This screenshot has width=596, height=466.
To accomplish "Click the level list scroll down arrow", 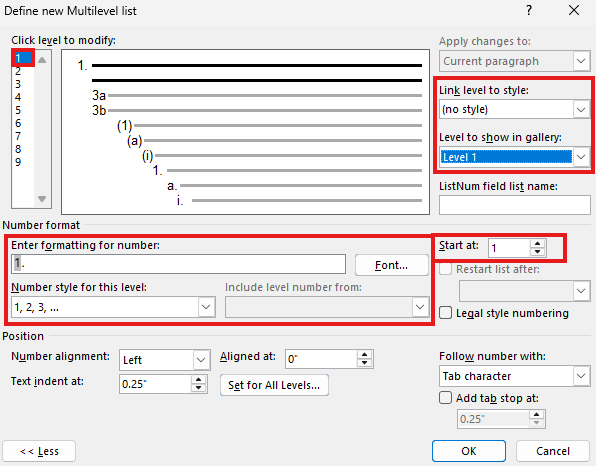I will pos(42,199).
